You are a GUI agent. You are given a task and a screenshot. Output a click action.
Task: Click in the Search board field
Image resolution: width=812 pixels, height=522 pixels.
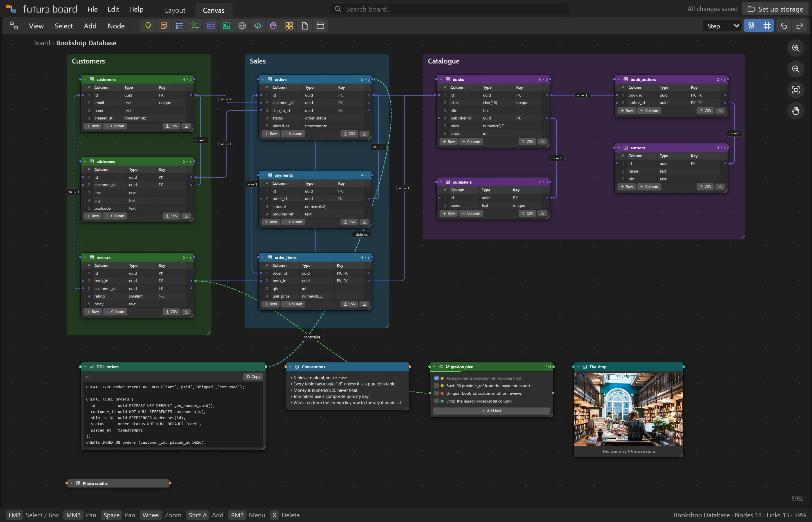pyautogui.click(x=450, y=9)
